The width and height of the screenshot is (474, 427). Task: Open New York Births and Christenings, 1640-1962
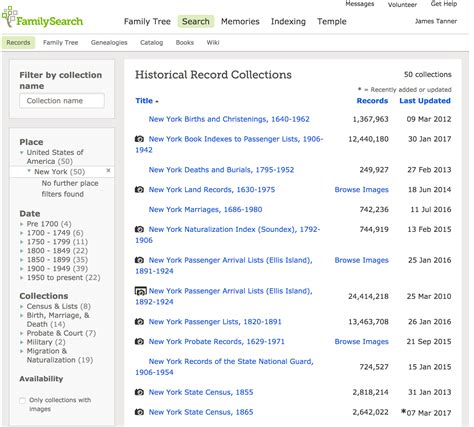pyautogui.click(x=229, y=119)
